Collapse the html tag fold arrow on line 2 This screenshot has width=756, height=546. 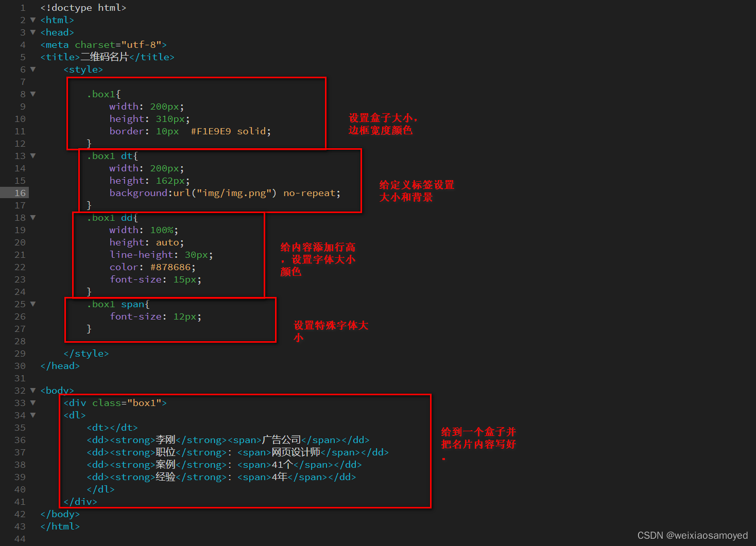point(33,20)
